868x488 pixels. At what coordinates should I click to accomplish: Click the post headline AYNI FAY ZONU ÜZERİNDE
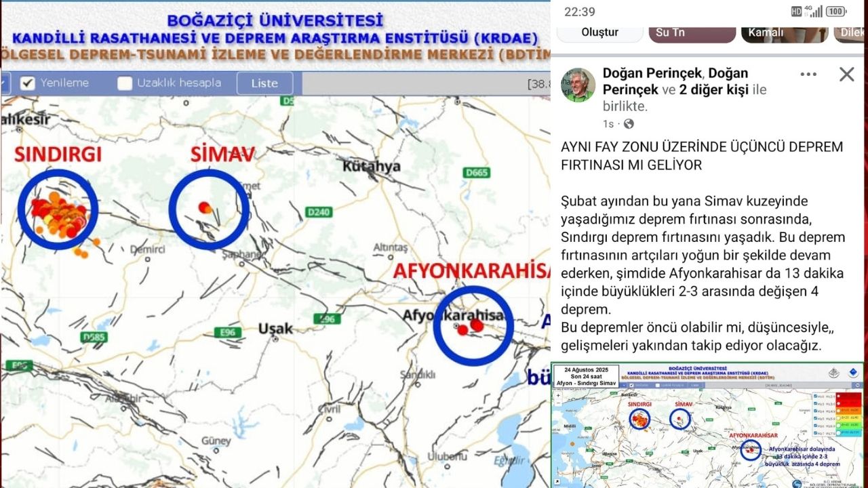[702, 156]
